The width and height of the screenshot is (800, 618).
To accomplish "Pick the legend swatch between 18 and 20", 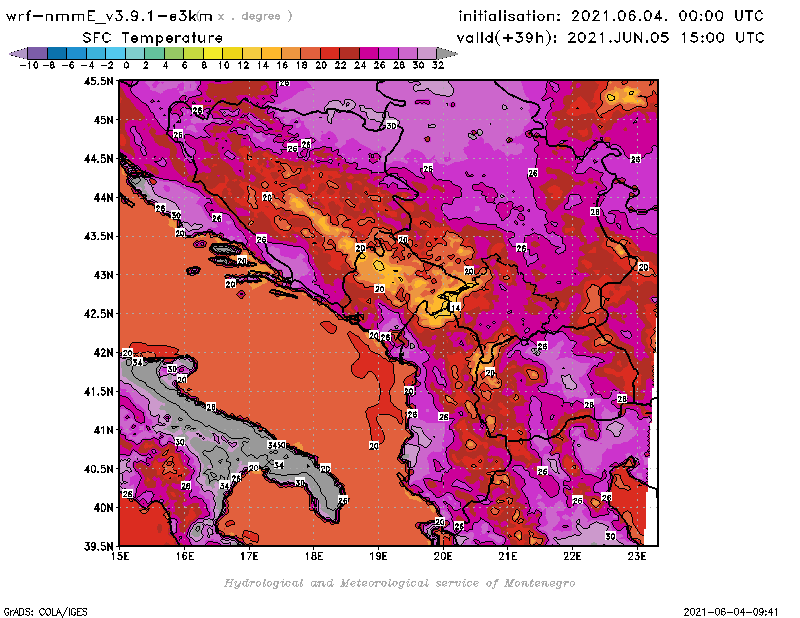I will click(x=310, y=53).
